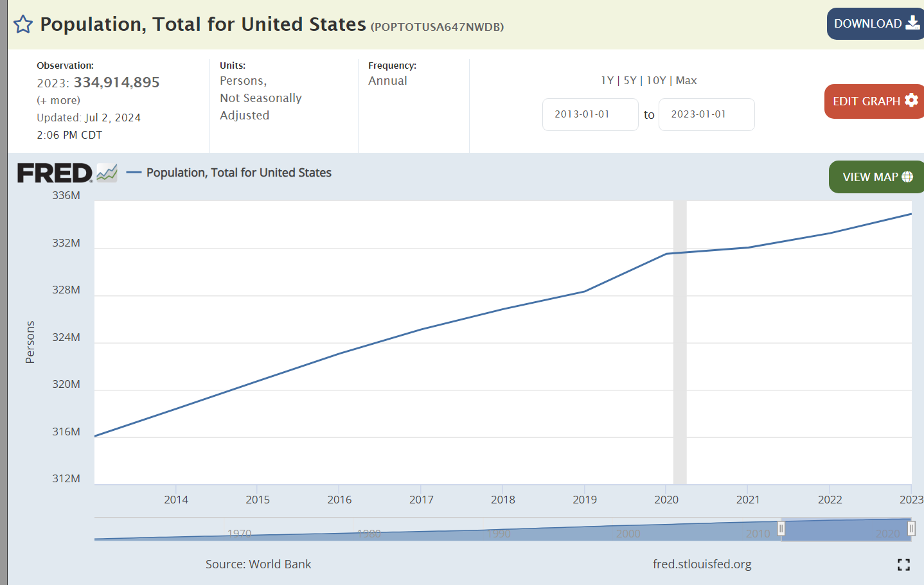This screenshot has width=924, height=585.
Task: Click the Download button
Action: (x=876, y=24)
